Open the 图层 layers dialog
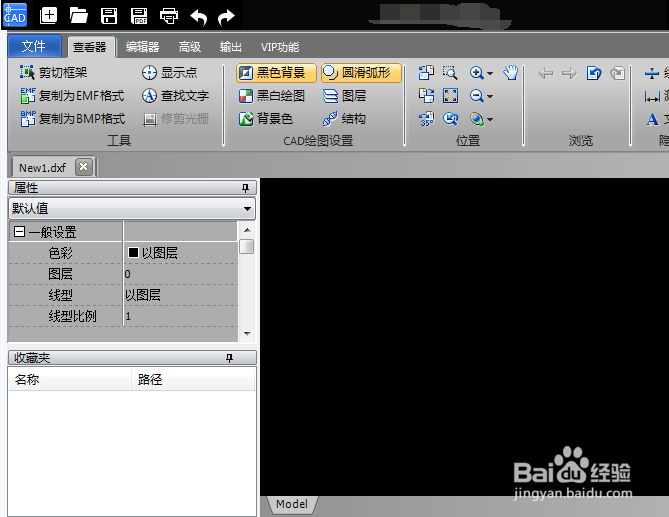The width and height of the screenshot is (669, 517). click(x=344, y=96)
